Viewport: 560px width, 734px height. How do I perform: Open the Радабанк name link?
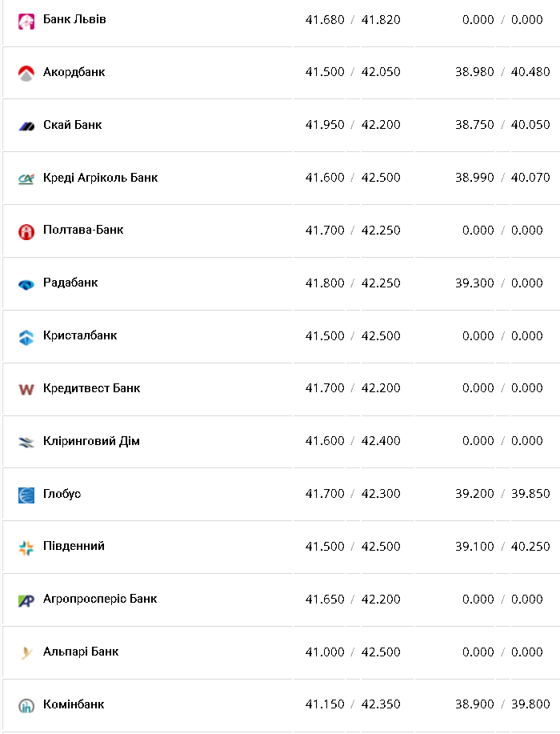point(70,283)
